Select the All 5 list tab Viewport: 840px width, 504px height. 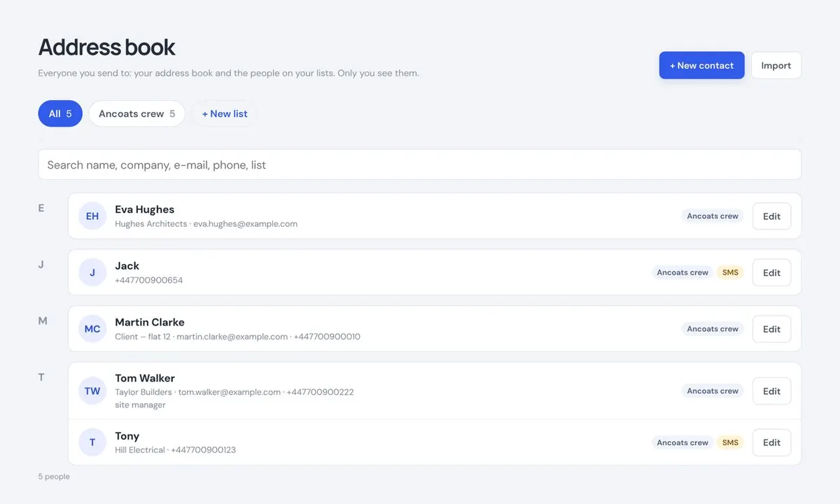pos(60,113)
